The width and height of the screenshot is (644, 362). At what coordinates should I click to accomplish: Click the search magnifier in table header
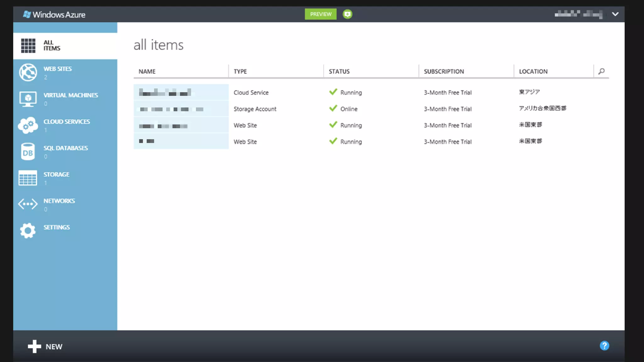(x=601, y=71)
